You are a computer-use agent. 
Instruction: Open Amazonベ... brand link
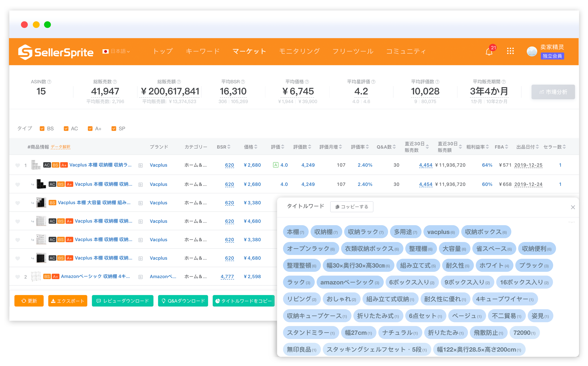click(163, 276)
